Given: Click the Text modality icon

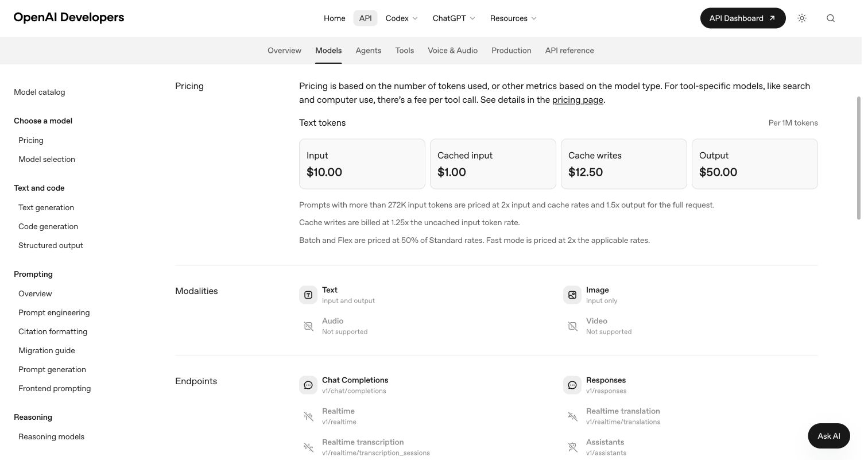Looking at the screenshot, I should [308, 295].
